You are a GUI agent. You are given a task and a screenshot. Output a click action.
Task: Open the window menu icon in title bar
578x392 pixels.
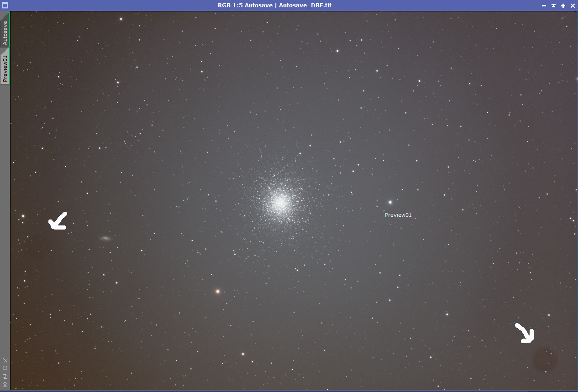(x=5, y=5)
